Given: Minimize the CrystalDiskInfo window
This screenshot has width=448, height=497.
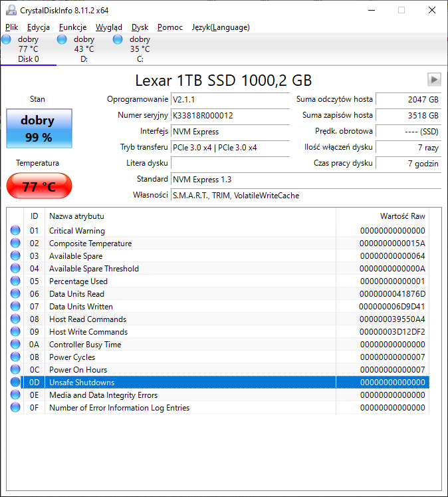Looking at the screenshot, I should tap(372, 11).
